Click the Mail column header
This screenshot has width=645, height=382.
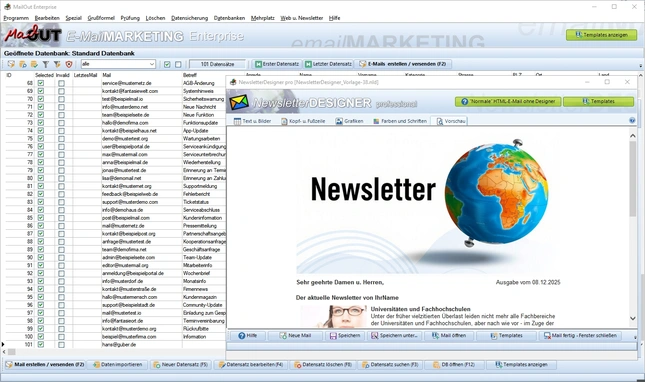click(107, 75)
